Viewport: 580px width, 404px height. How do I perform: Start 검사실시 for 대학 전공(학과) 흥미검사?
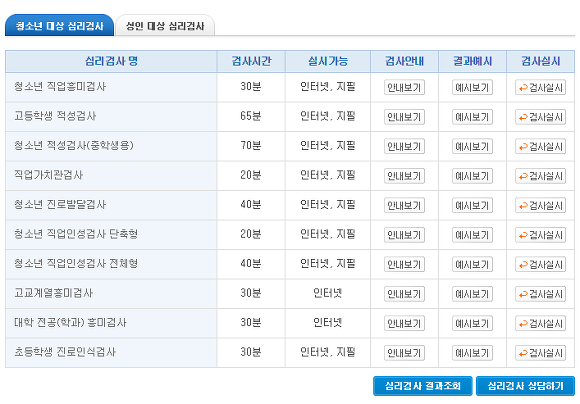[x=540, y=323]
